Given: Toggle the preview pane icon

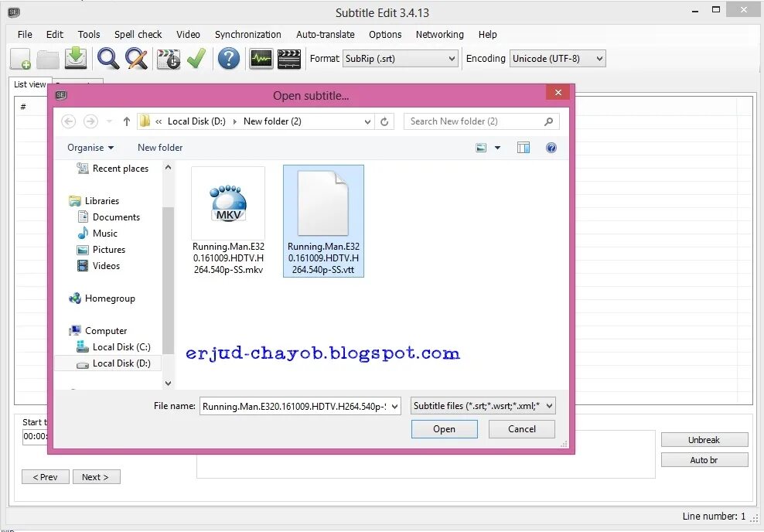Looking at the screenshot, I should pyautogui.click(x=524, y=148).
